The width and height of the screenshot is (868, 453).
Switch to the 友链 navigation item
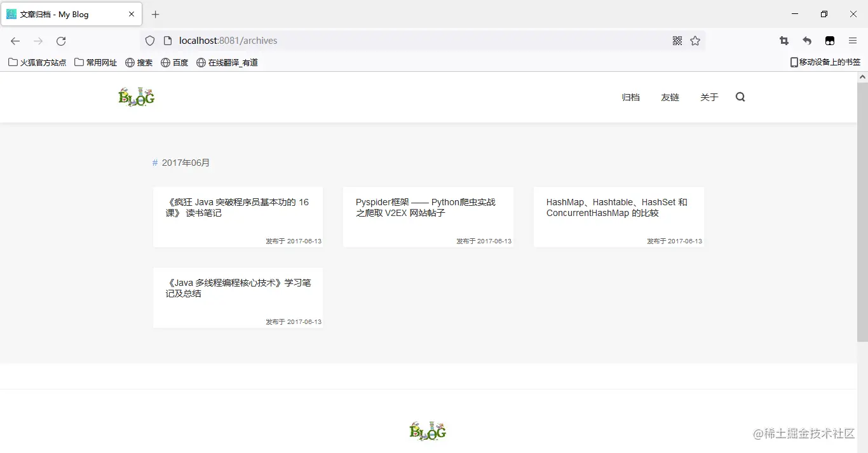click(670, 97)
